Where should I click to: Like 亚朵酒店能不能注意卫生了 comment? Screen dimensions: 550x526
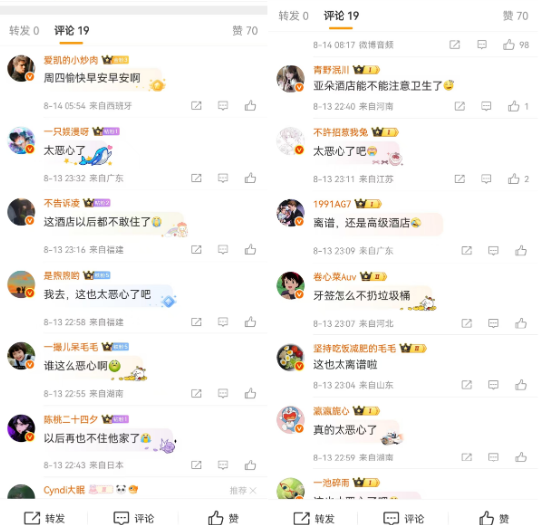point(514,106)
